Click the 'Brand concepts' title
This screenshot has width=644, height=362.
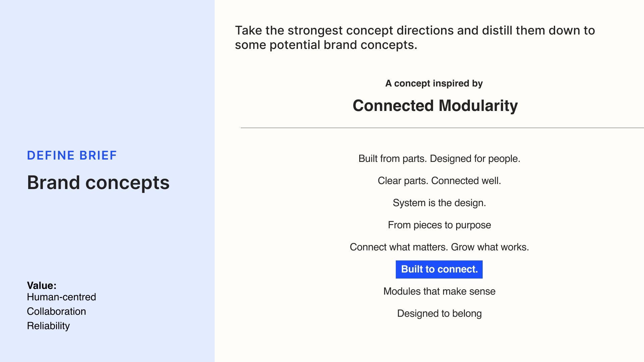[x=98, y=183]
